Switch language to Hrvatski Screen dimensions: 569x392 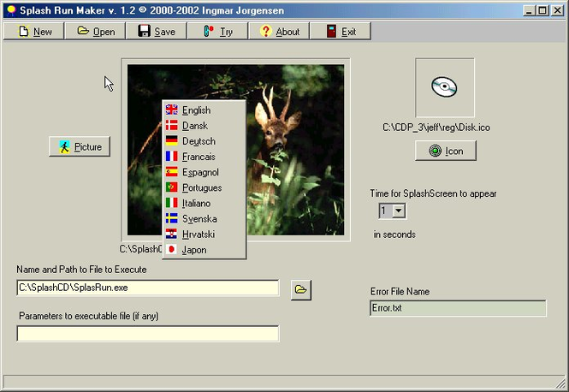(x=204, y=235)
